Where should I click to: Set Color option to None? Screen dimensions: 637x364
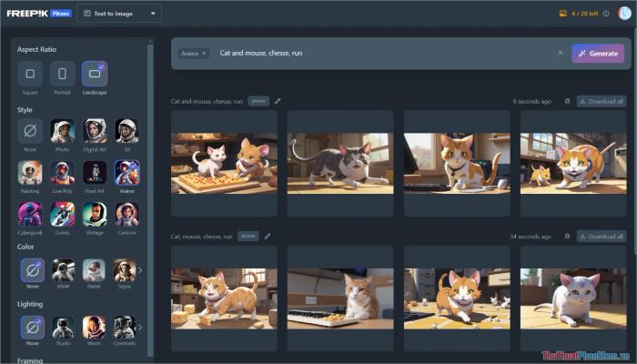[30, 270]
